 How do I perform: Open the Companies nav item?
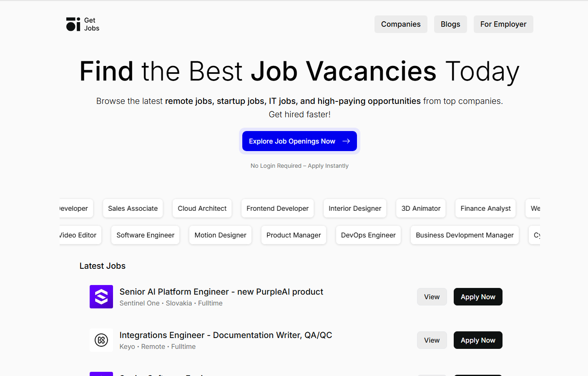401,24
